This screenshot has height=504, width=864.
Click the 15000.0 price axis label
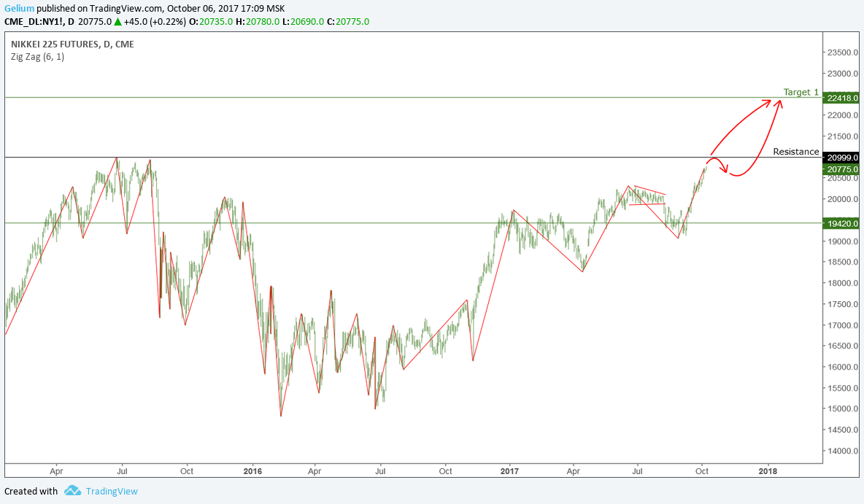pyautogui.click(x=843, y=408)
